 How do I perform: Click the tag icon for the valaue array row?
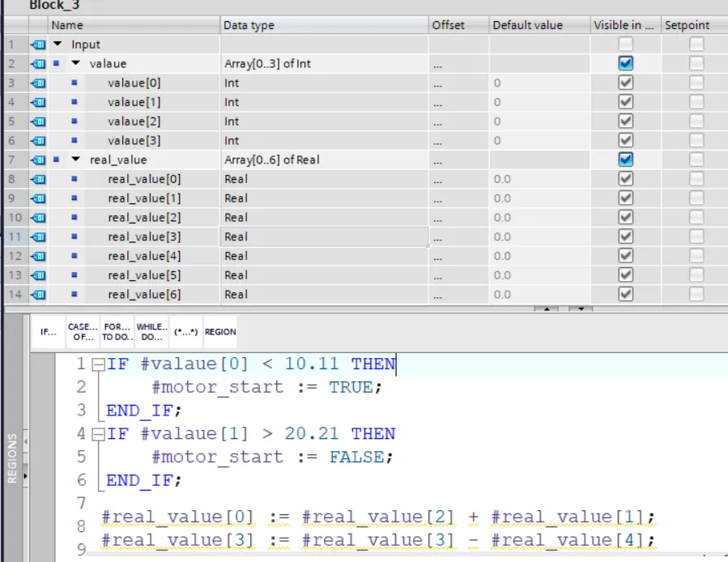[x=38, y=64]
